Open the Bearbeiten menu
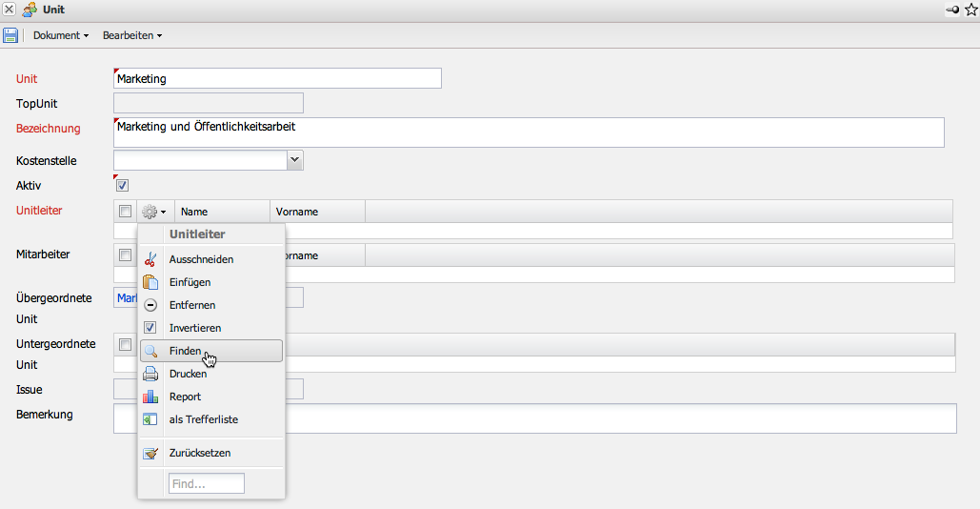980x509 pixels. (x=132, y=35)
